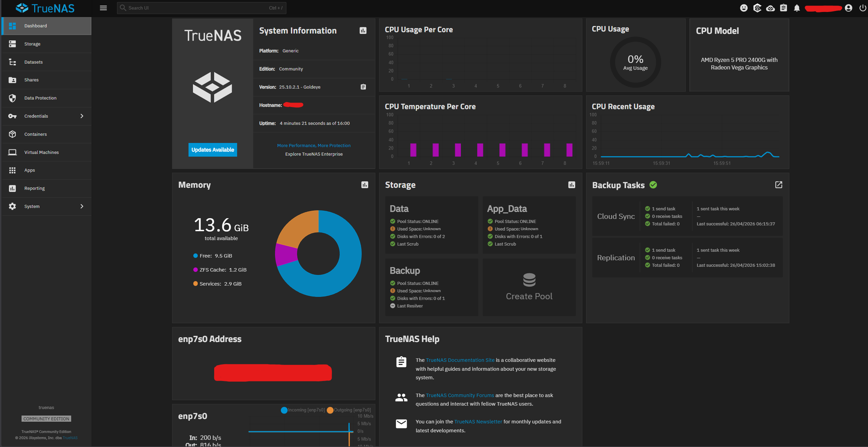The image size is (868, 447).
Task: Open Memory reports chart icon
Action: coord(365,185)
